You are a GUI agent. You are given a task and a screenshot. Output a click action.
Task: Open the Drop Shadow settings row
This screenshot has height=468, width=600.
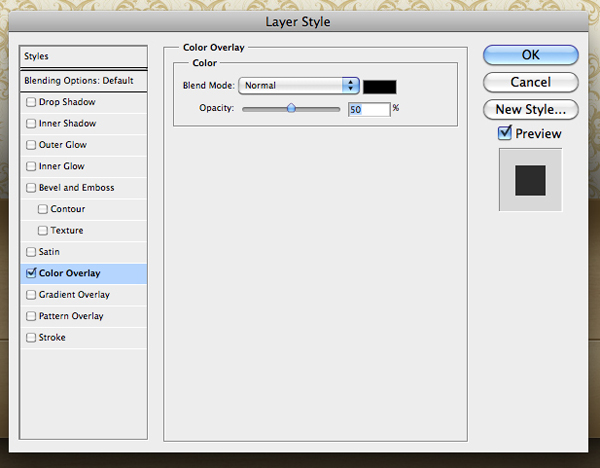[x=83, y=102]
